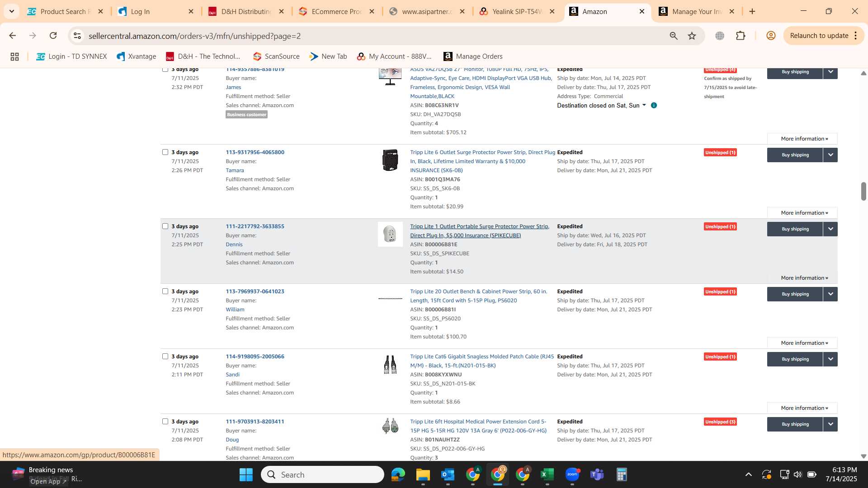868x488 pixels.
Task: Click the Windows taskbar Search box
Action: (x=323, y=474)
